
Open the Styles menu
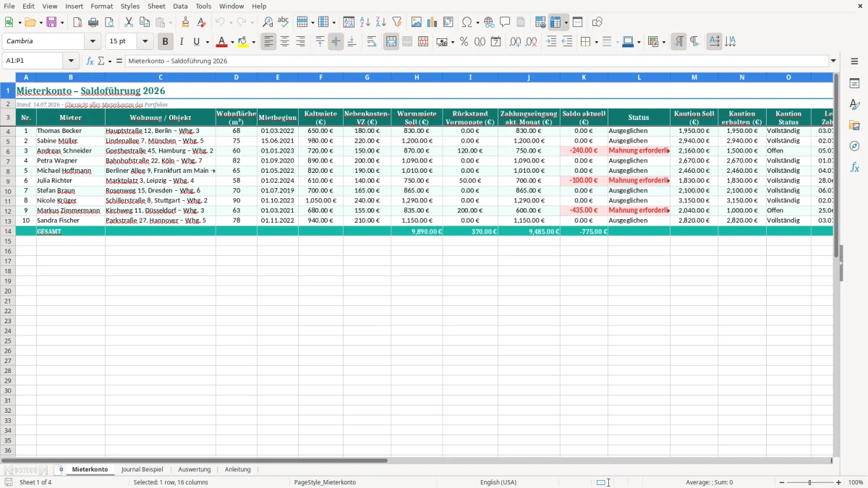tap(130, 6)
